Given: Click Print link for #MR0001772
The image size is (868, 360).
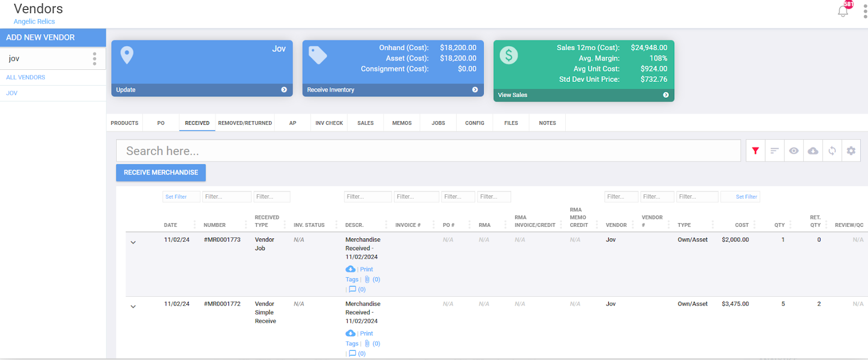Looking at the screenshot, I should (x=367, y=334).
